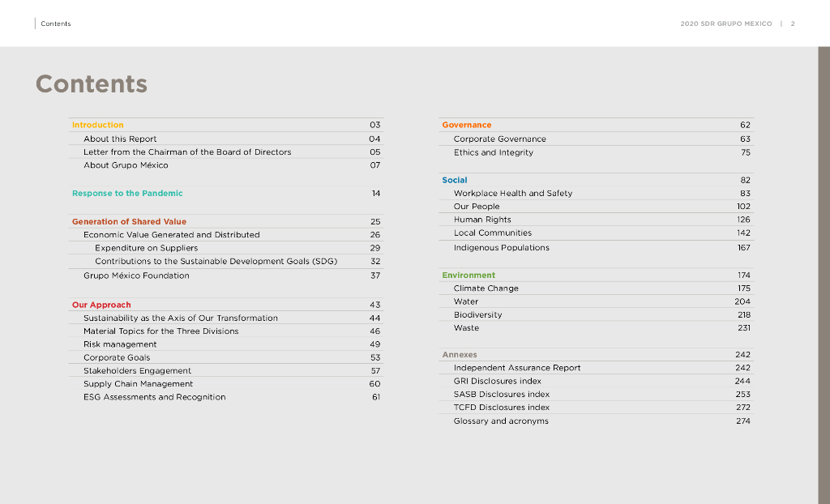Select Expenditure on Suppliers entry
The image size is (830, 504).
click(x=146, y=248)
